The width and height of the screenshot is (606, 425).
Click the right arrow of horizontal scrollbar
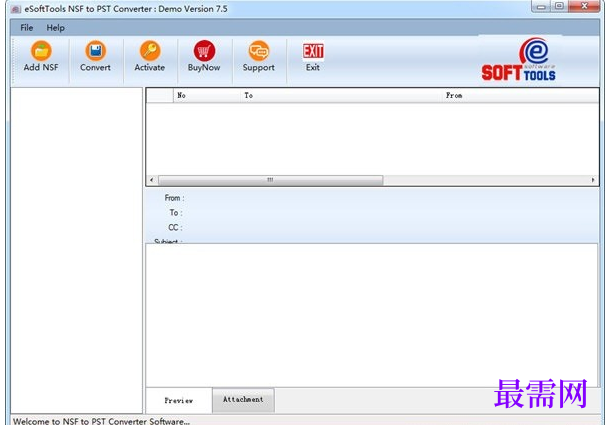(x=593, y=180)
